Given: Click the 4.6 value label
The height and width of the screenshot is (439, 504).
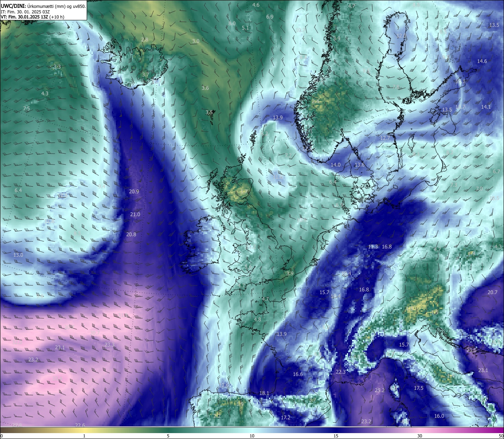Looking at the screenshot, I should (256, 5).
